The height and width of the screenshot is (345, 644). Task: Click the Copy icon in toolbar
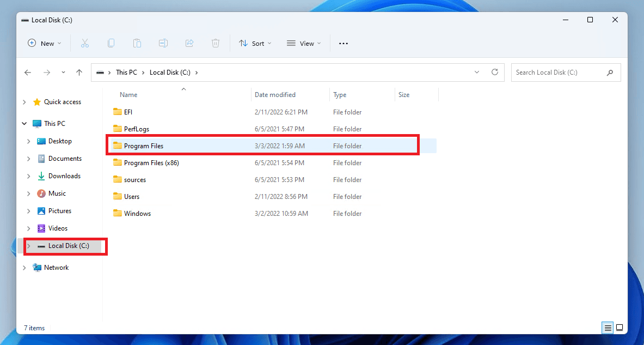tap(111, 43)
